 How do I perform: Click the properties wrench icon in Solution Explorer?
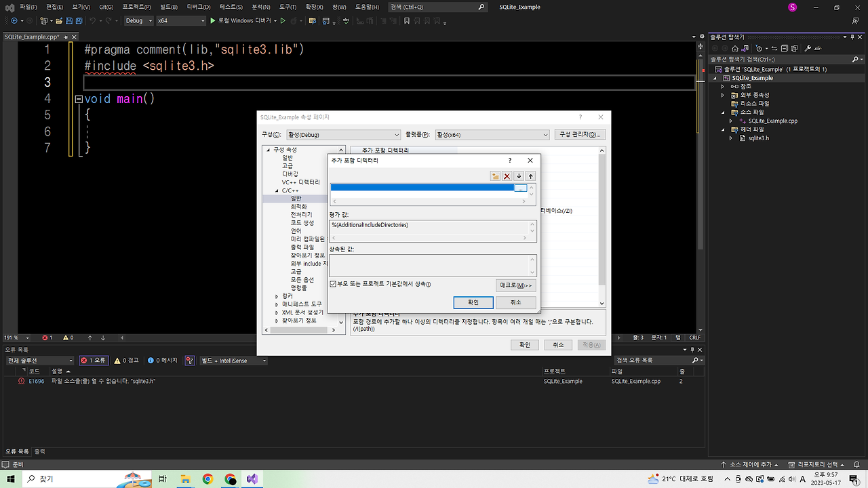pyautogui.click(x=808, y=49)
